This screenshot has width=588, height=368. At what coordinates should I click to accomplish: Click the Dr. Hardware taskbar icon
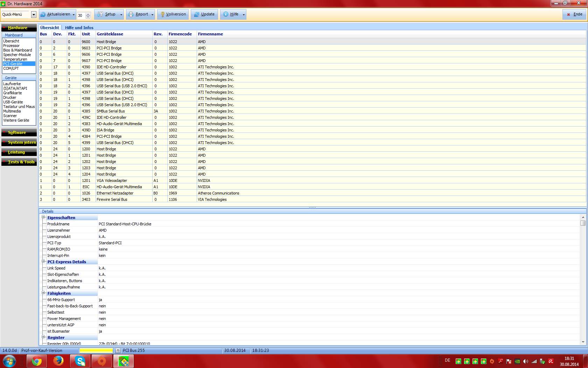click(x=123, y=361)
